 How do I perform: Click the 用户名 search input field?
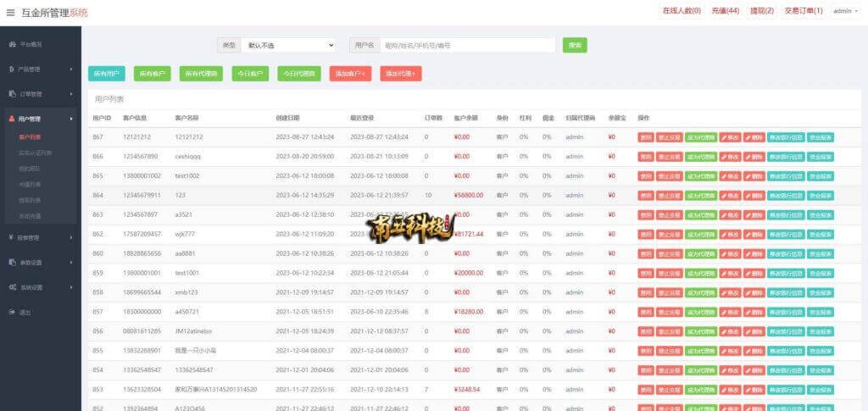coord(468,45)
